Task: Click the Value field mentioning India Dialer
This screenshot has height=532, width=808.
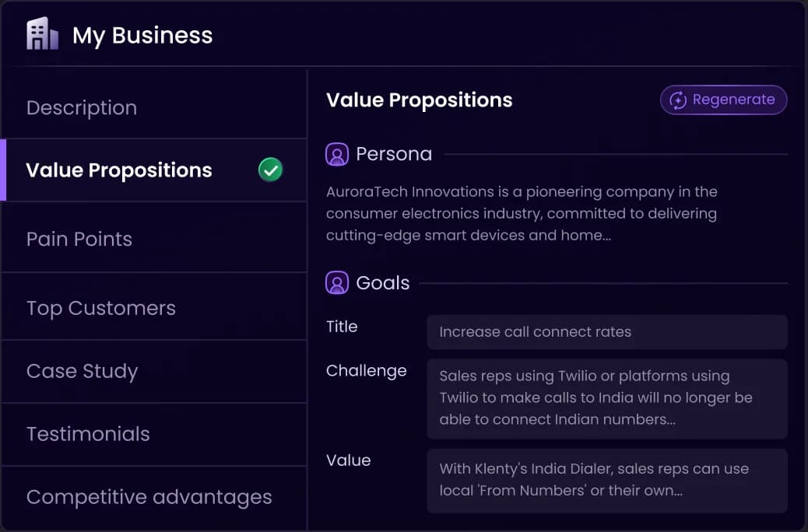Action: tap(607, 481)
